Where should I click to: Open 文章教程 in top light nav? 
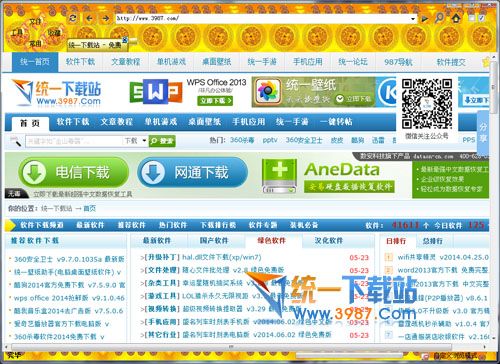click(126, 62)
